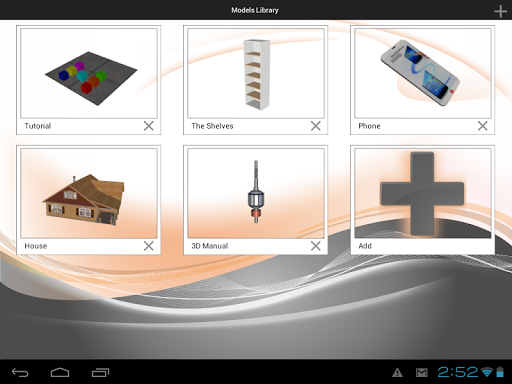This screenshot has width=512, height=384.
Task: Open the recent apps navigation icon
Action: pyautogui.click(x=100, y=372)
